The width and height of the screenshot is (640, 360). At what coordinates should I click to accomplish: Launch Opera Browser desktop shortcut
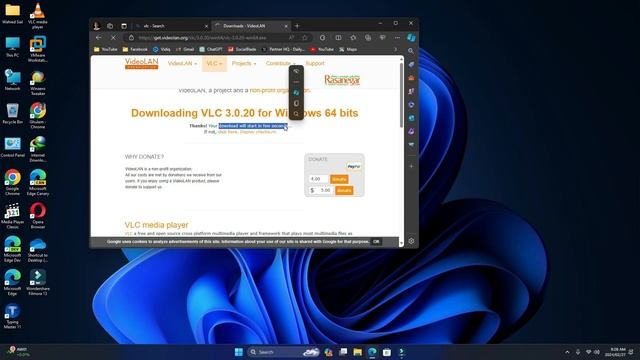point(38,216)
